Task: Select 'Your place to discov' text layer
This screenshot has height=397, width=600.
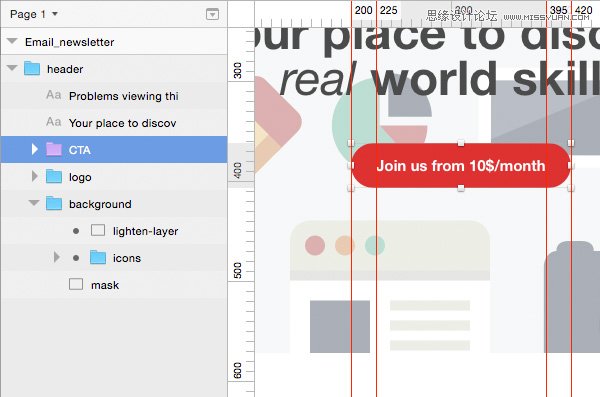Action: [x=122, y=123]
